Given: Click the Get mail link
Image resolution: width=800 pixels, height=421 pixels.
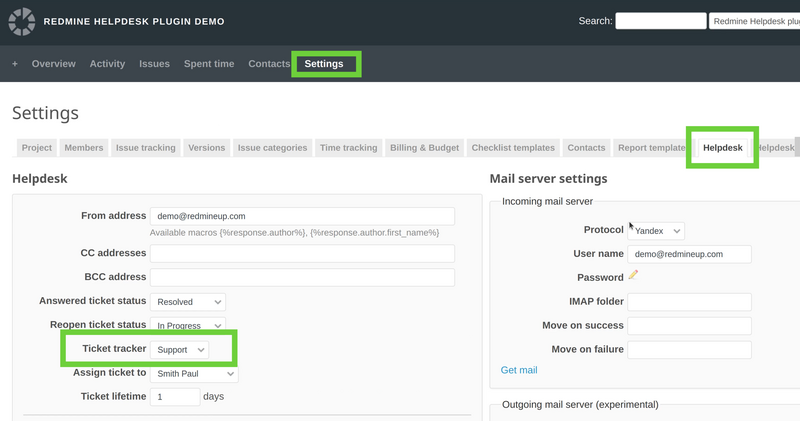Looking at the screenshot, I should pos(519,370).
